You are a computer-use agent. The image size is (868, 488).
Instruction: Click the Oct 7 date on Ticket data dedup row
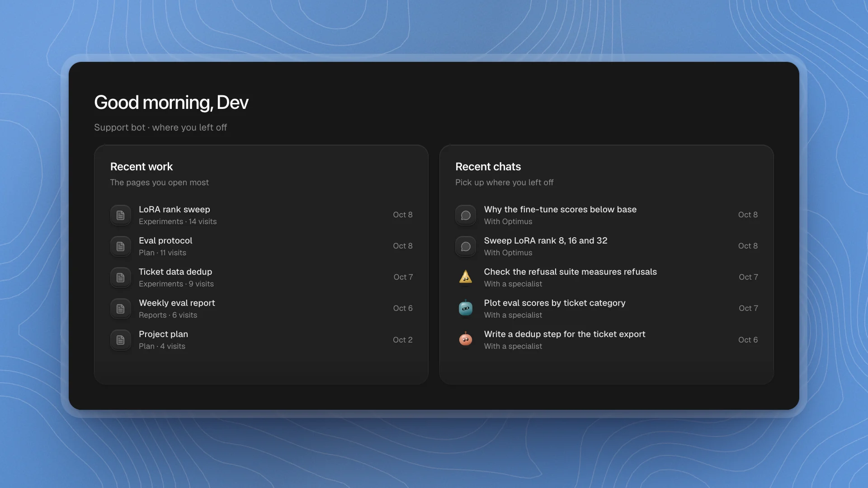403,277
